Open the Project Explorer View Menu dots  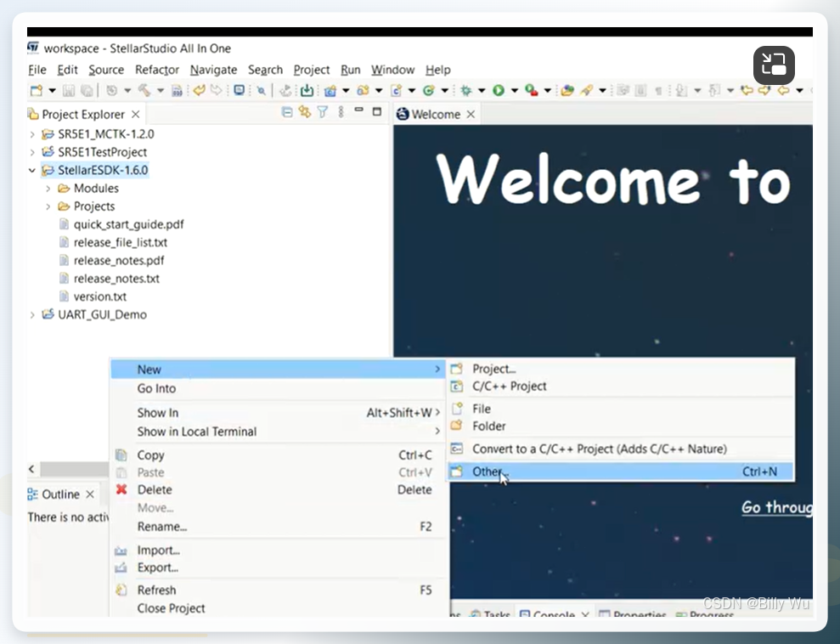341,112
